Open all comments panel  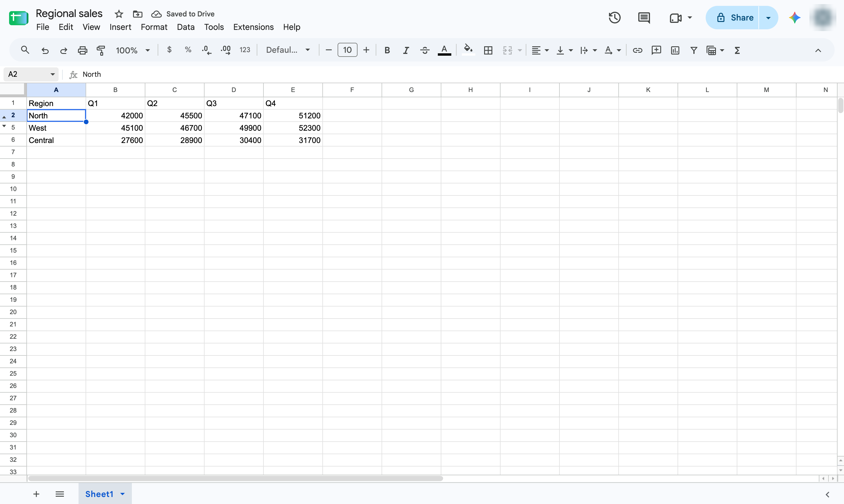click(644, 18)
